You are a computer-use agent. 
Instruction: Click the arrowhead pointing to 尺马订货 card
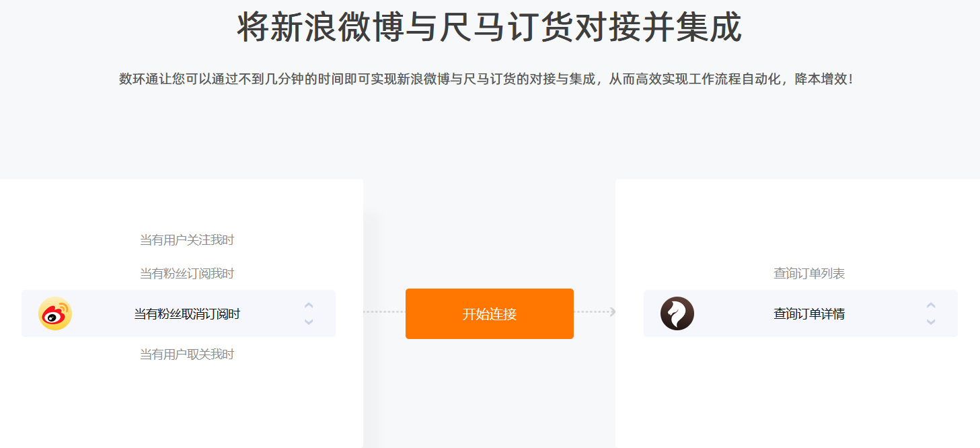[x=612, y=311]
